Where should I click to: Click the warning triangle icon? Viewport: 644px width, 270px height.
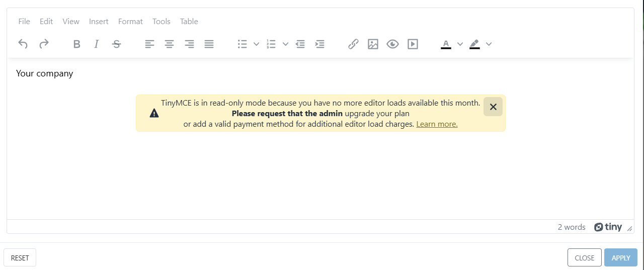[x=154, y=113]
